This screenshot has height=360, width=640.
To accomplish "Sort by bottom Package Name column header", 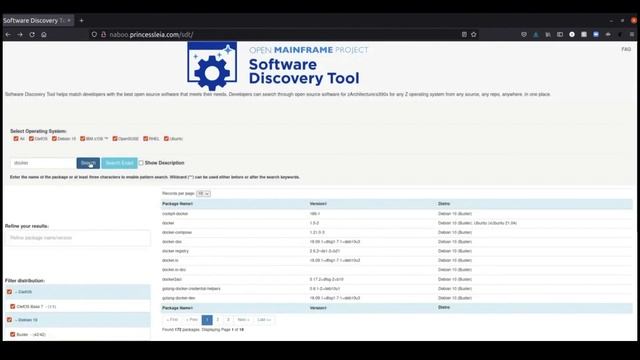I will [177, 308].
